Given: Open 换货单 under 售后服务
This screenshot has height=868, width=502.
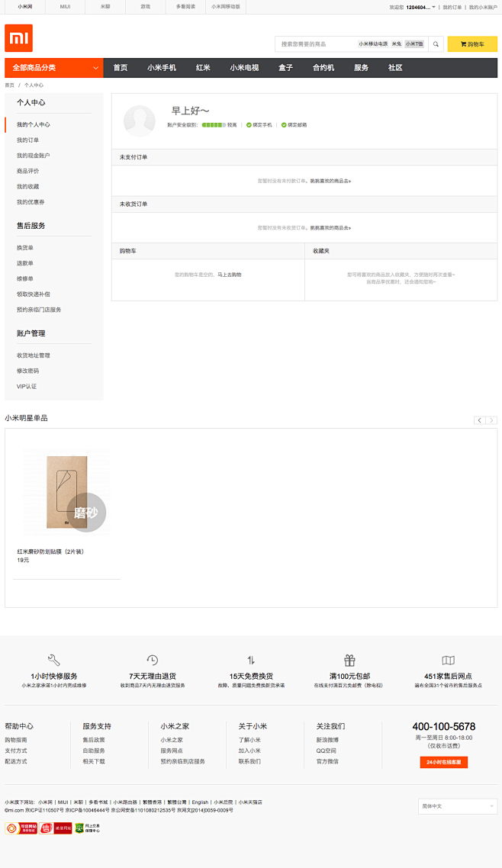Looking at the screenshot, I should pyautogui.click(x=25, y=248).
